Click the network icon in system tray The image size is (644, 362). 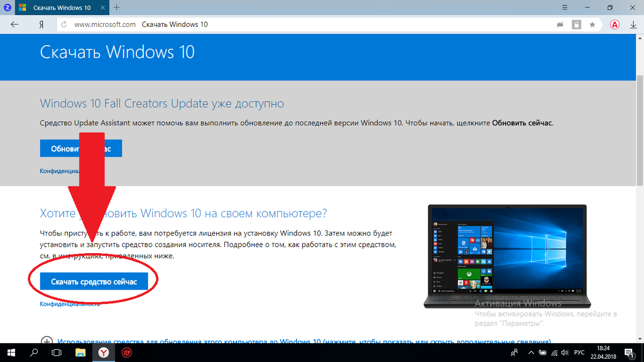pos(554,353)
